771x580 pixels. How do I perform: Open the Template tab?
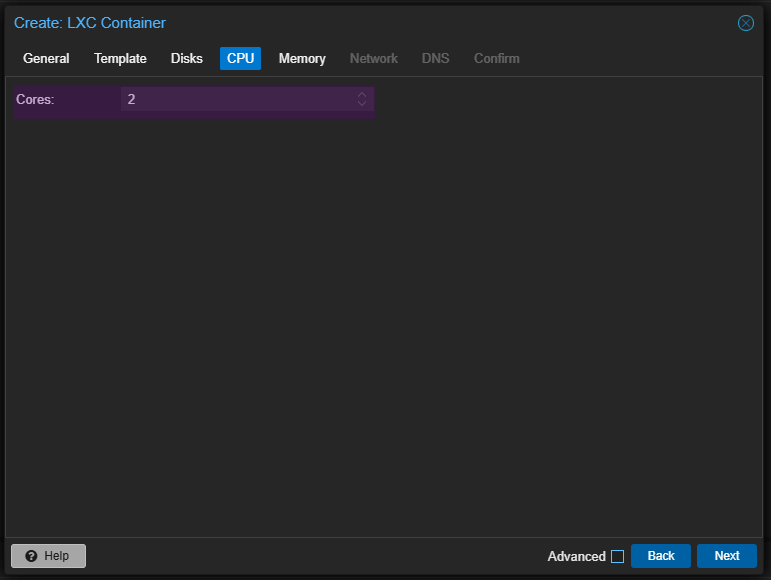coord(120,58)
